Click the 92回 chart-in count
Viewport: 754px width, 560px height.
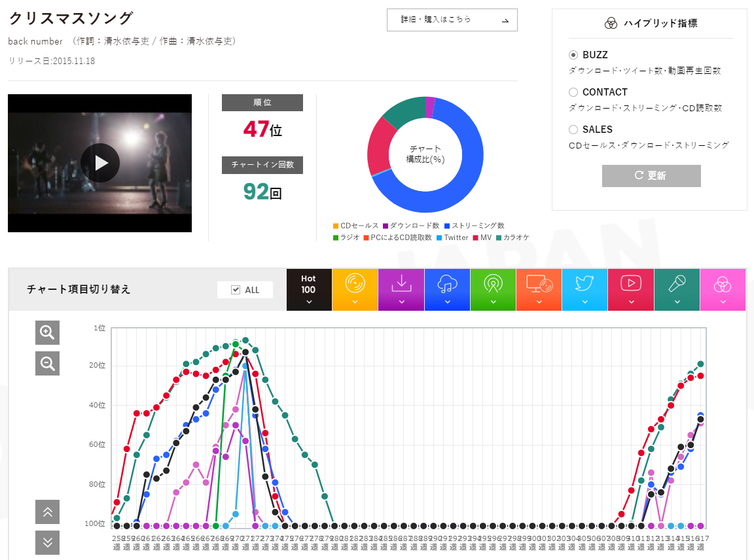262,192
